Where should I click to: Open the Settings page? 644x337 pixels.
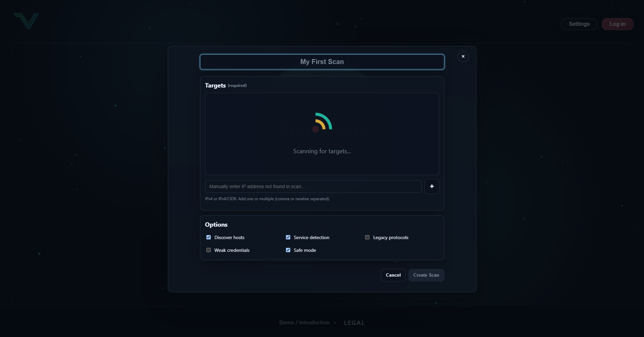(579, 24)
